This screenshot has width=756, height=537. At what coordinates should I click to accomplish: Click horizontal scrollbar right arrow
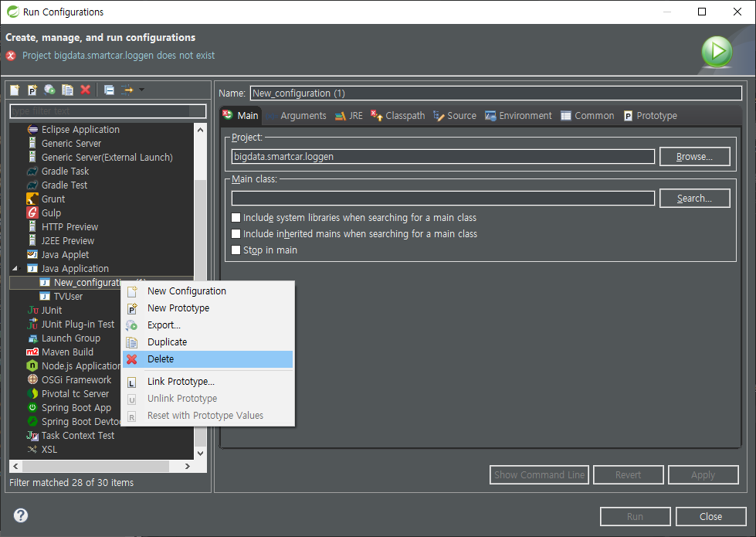188,466
